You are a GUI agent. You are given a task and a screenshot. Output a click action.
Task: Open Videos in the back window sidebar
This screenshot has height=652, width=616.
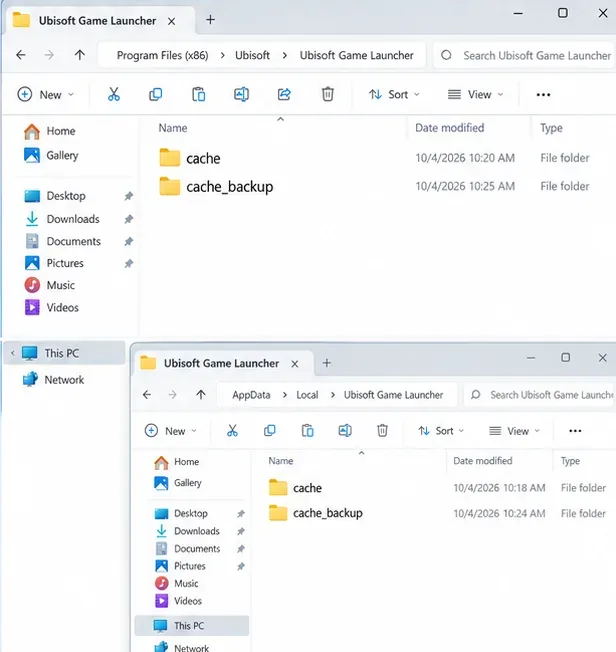coord(62,308)
